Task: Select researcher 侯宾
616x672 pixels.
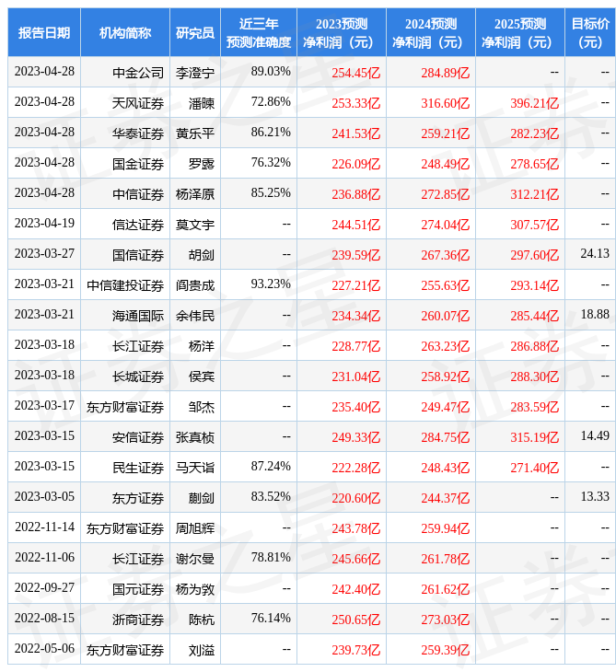Action: point(202,377)
